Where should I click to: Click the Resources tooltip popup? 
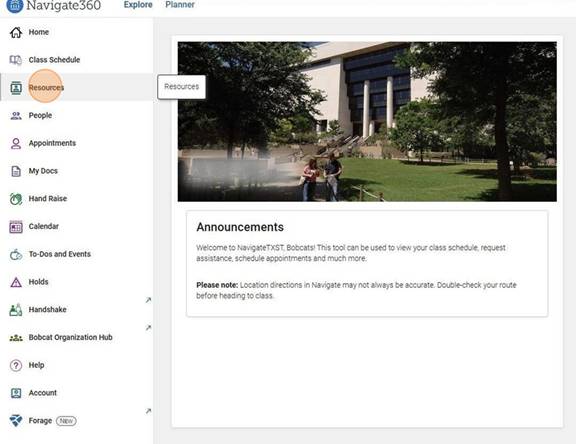pyautogui.click(x=181, y=87)
